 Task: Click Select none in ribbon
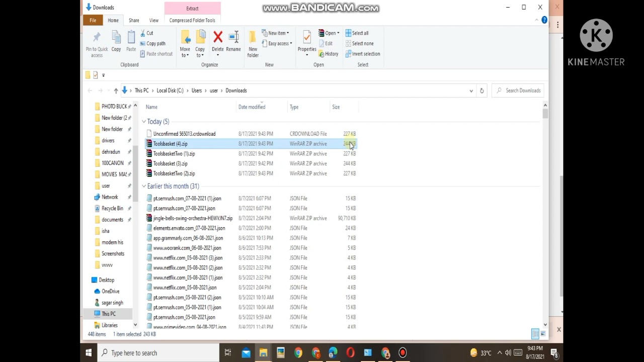(x=359, y=43)
